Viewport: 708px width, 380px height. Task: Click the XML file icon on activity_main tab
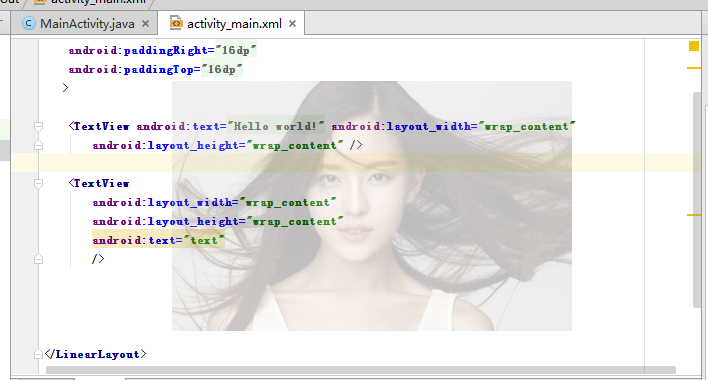176,23
